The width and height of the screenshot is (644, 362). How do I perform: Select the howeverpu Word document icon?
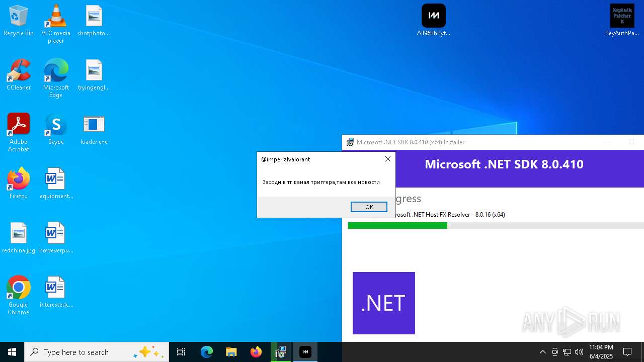click(56, 238)
